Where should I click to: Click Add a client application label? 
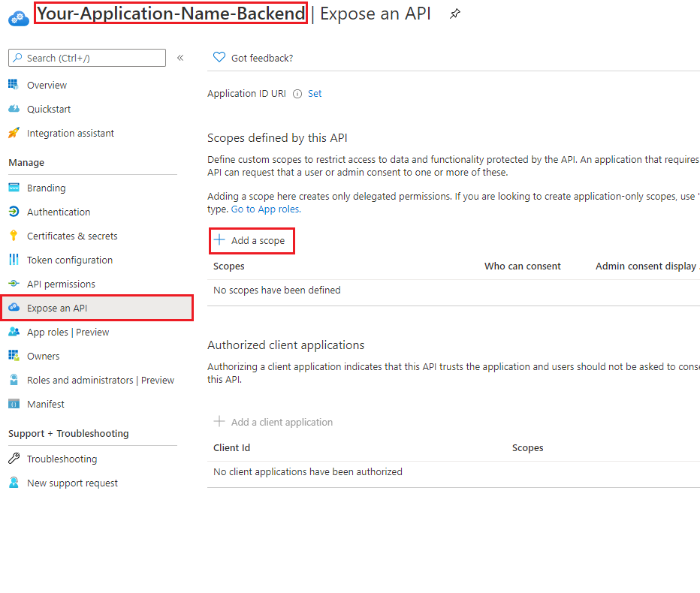(282, 423)
